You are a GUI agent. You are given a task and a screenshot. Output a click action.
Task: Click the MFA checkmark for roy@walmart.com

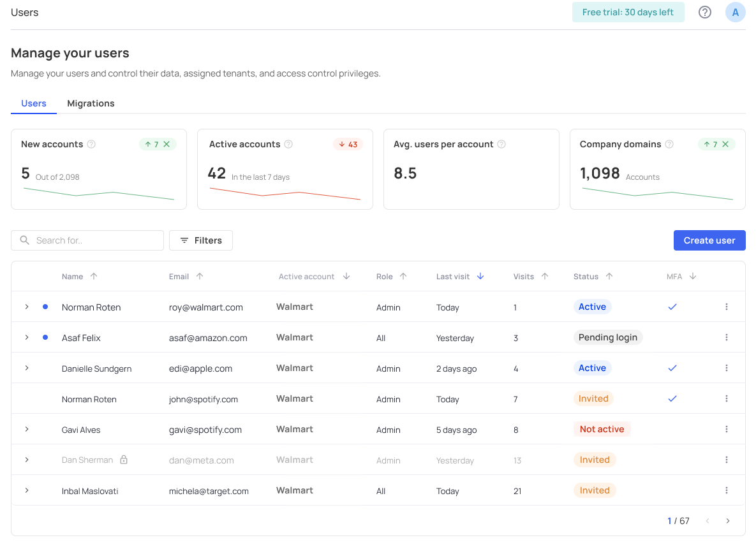click(672, 307)
